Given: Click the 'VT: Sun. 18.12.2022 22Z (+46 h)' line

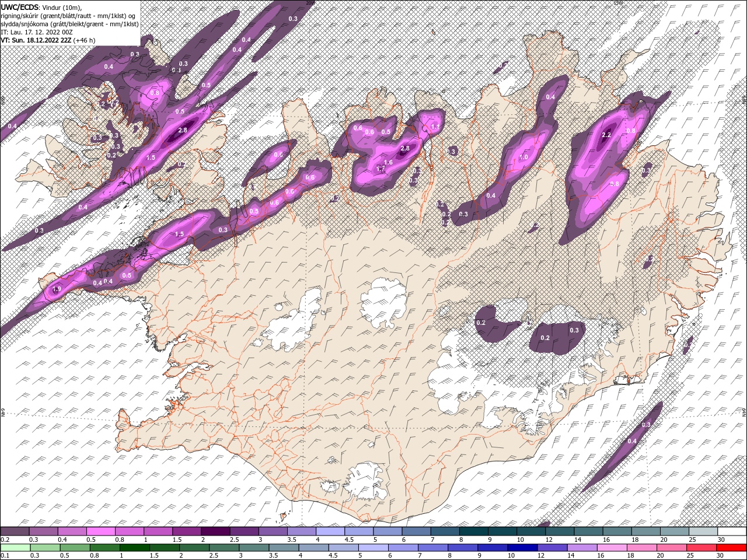Looking at the screenshot, I should pos(48,40).
